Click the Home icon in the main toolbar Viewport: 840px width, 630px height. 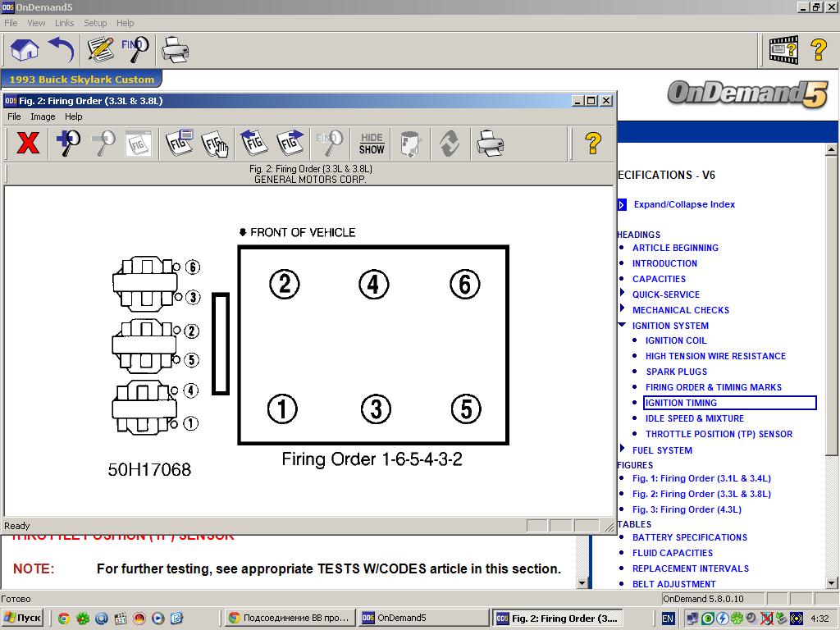(x=25, y=49)
